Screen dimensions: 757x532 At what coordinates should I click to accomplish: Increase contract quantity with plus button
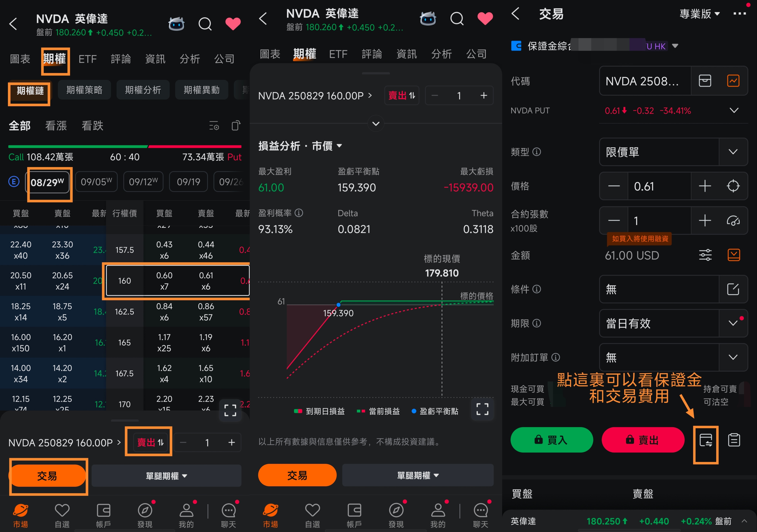click(x=705, y=220)
